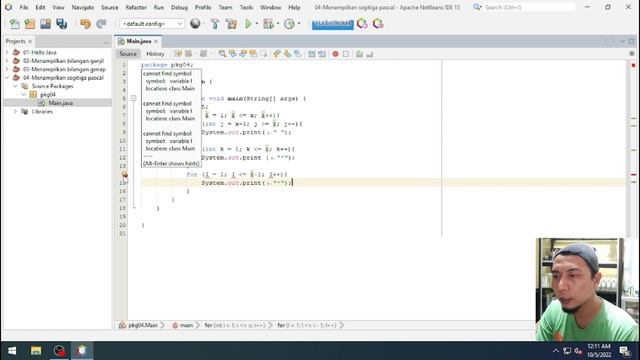
Task: Collapse 04-Menampilkan segitiga pascal project
Action: [x=7, y=78]
